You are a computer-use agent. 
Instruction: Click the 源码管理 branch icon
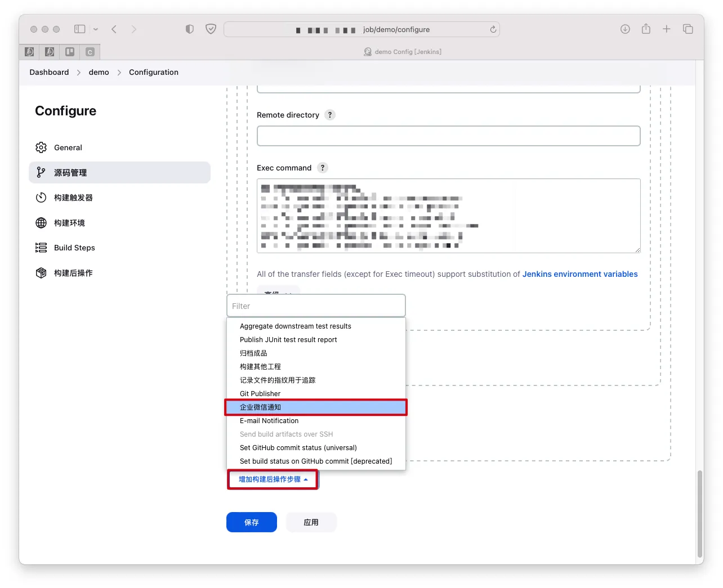pyautogui.click(x=41, y=172)
